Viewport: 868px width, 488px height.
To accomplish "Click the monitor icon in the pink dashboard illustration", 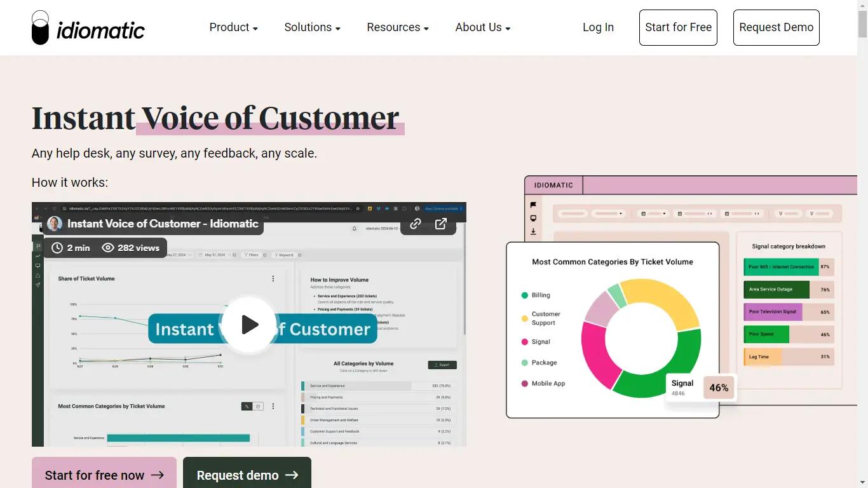I will tap(533, 218).
